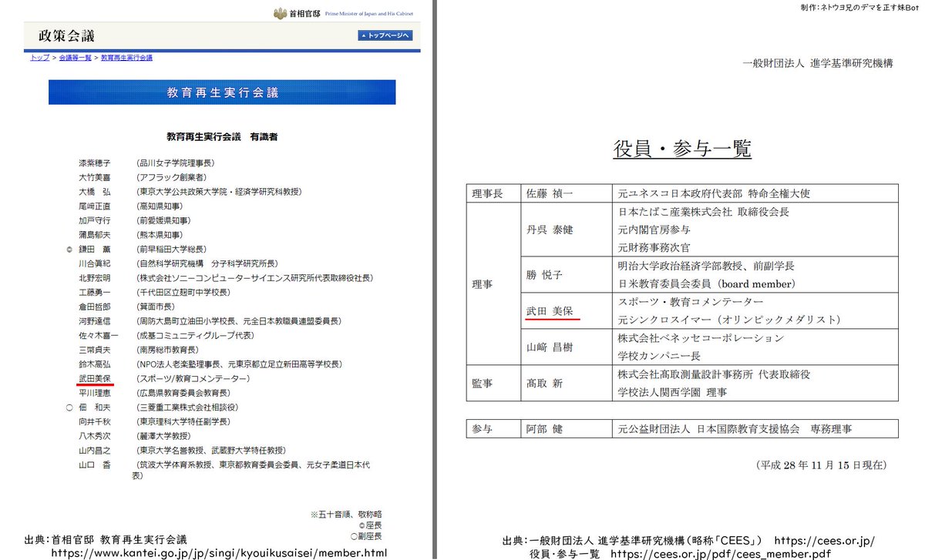Screen dimensions: 925x560
Task: Select the name 加戸守行
Action: [95, 220]
